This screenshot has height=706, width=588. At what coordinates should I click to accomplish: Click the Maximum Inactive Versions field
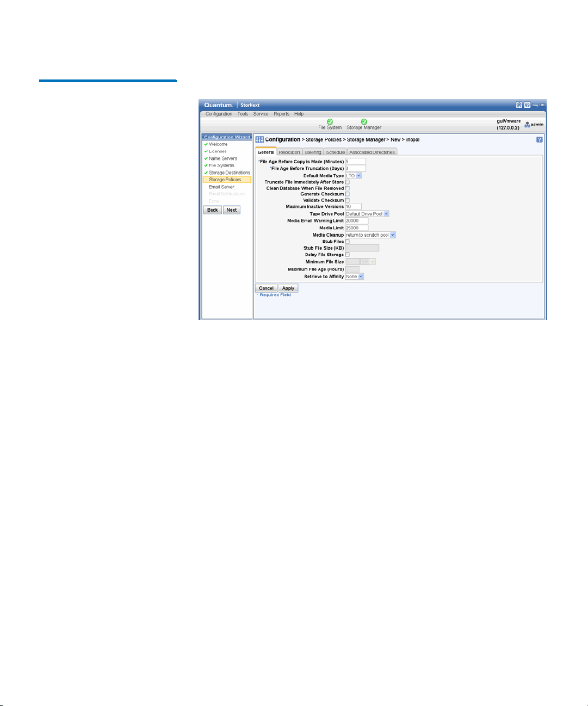pyautogui.click(x=354, y=207)
